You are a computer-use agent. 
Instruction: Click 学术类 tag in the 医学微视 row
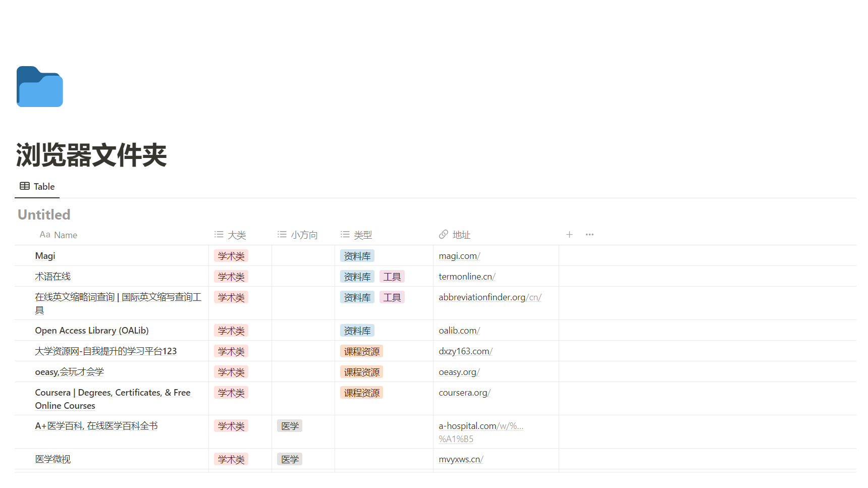click(x=231, y=459)
